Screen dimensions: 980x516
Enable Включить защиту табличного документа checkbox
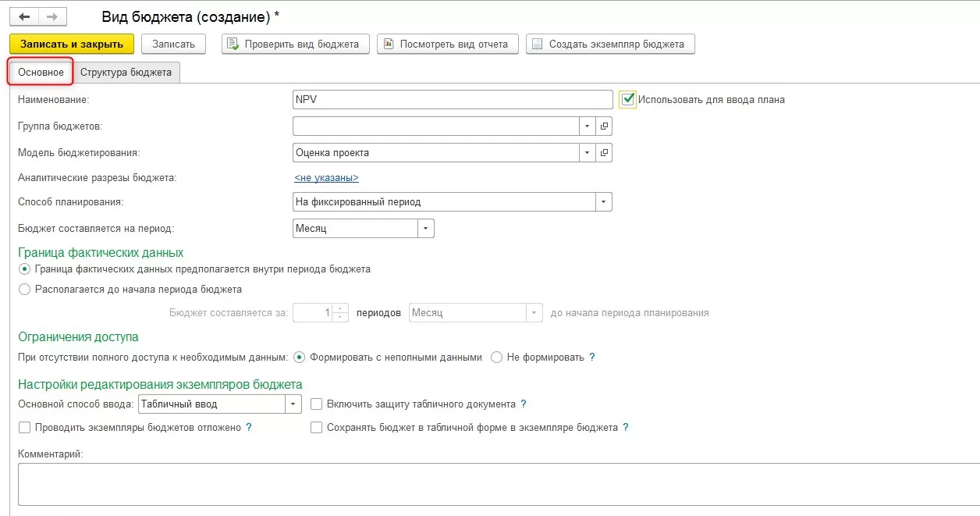tap(317, 404)
